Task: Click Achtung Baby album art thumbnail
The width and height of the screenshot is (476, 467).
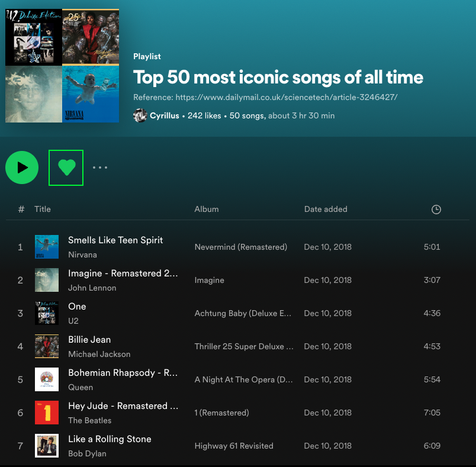Action: [x=47, y=313]
